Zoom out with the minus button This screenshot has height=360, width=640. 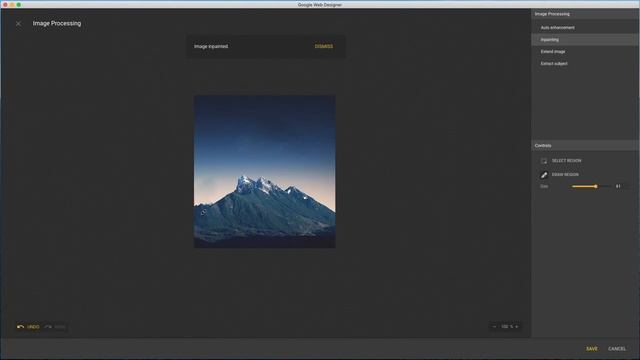(495, 327)
